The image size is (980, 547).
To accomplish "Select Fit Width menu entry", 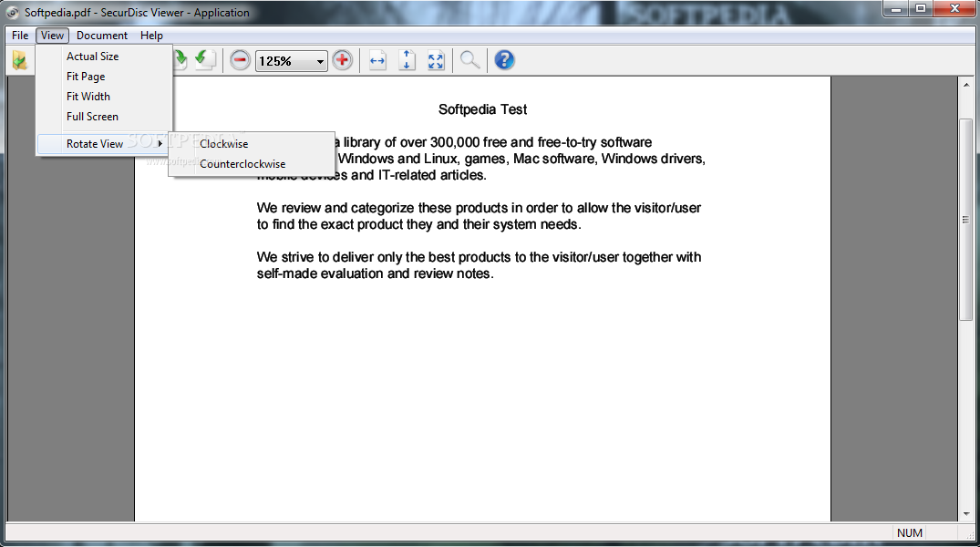I will pos(88,97).
